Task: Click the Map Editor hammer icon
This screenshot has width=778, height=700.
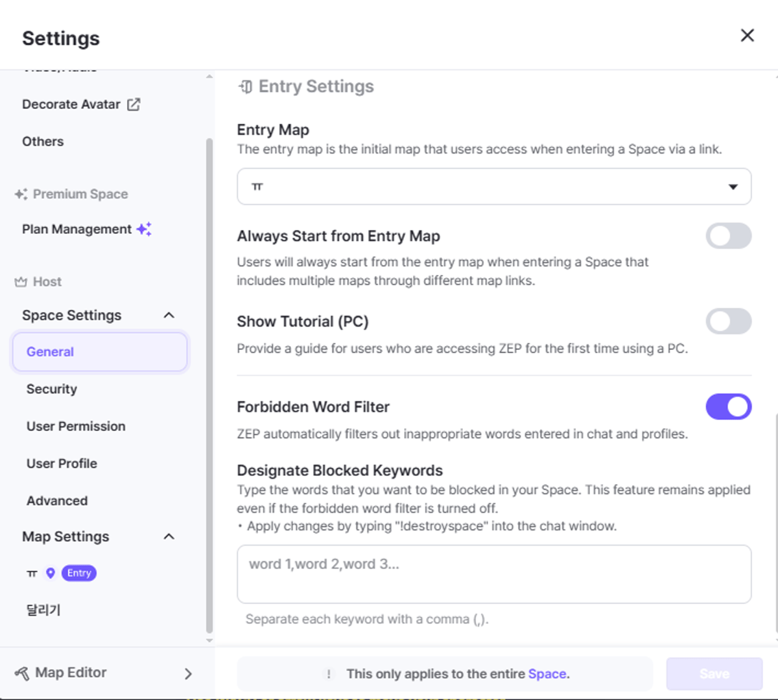Action: pos(22,673)
